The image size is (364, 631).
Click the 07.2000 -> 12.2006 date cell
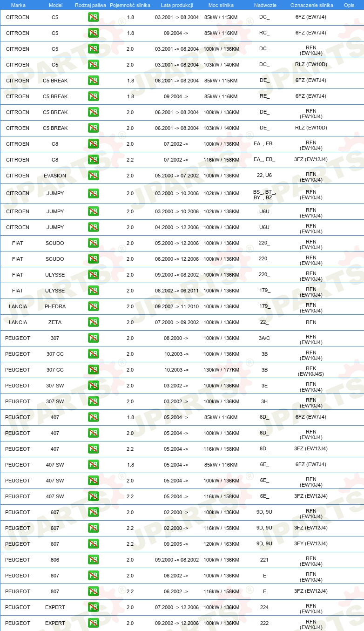tap(177, 607)
